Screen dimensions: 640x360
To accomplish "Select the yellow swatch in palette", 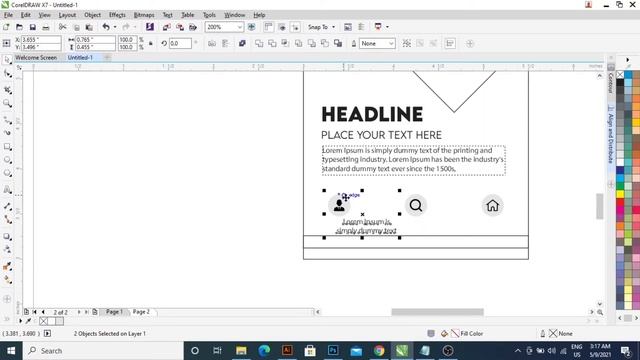I will point(620,194).
